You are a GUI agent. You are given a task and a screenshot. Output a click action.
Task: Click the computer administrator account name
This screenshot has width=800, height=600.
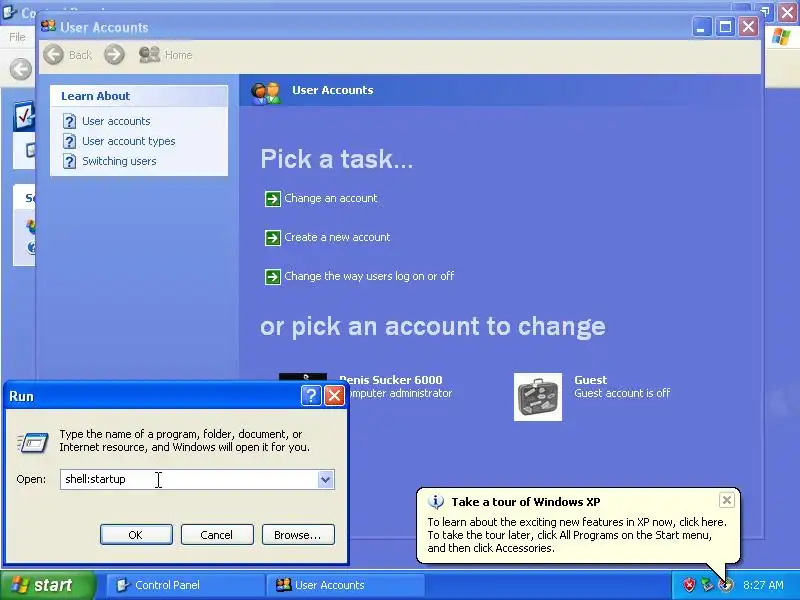click(391, 380)
